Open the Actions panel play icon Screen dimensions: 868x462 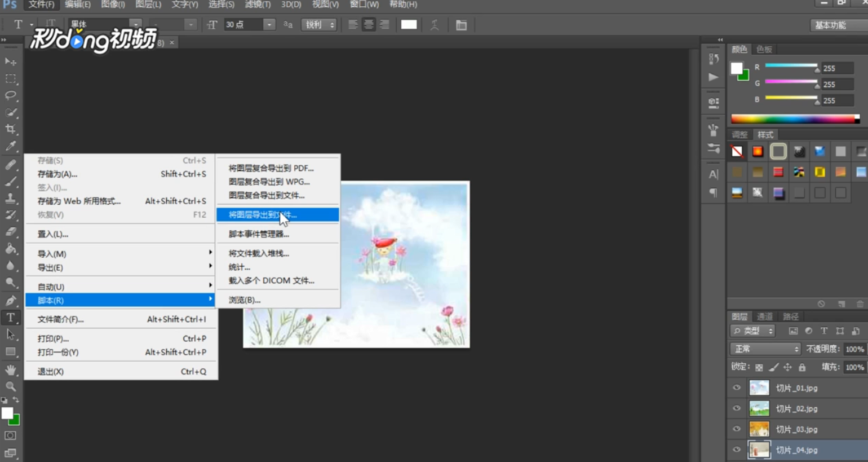[x=714, y=77]
